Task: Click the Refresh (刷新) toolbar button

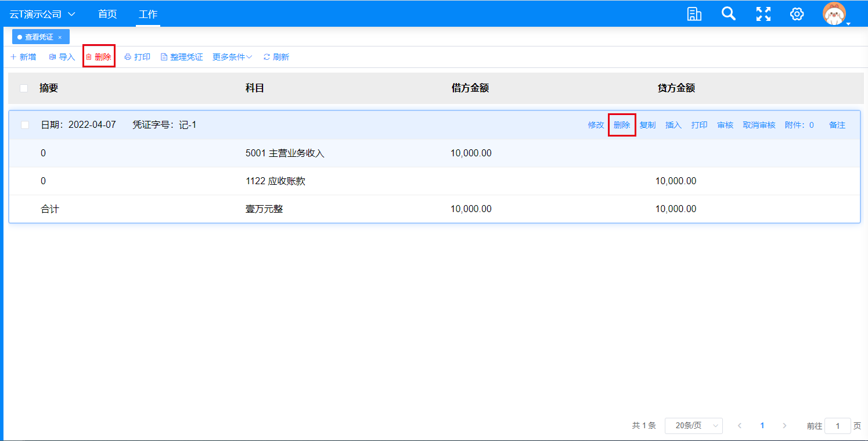Action: point(276,57)
